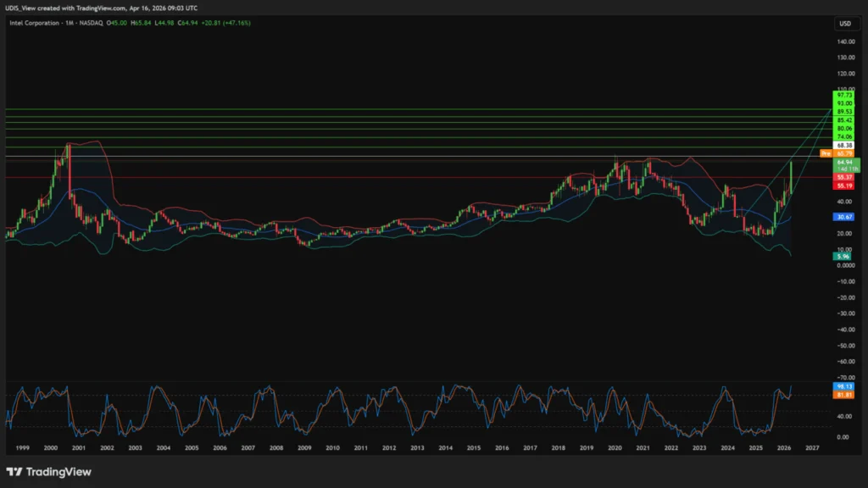868x488 pixels.
Task: Click the 85.42 green price label
Action: 844,120
